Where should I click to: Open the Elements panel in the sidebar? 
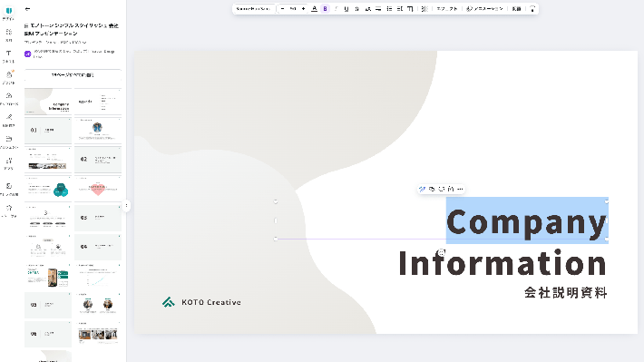click(9, 34)
